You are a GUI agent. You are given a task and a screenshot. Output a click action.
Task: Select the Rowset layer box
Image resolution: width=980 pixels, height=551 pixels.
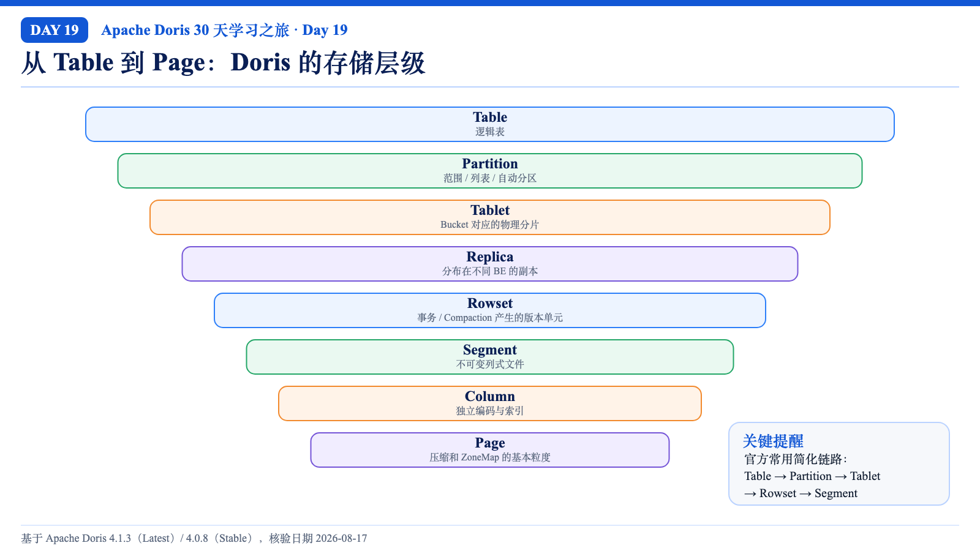tap(490, 310)
